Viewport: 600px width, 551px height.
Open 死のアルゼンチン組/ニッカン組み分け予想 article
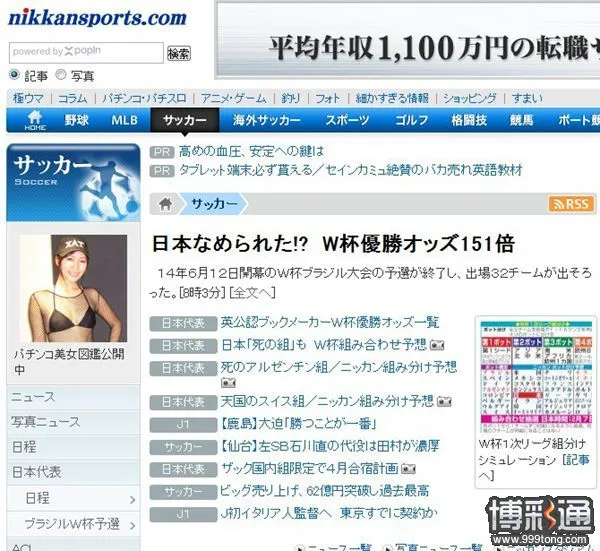pyautogui.click(x=339, y=367)
